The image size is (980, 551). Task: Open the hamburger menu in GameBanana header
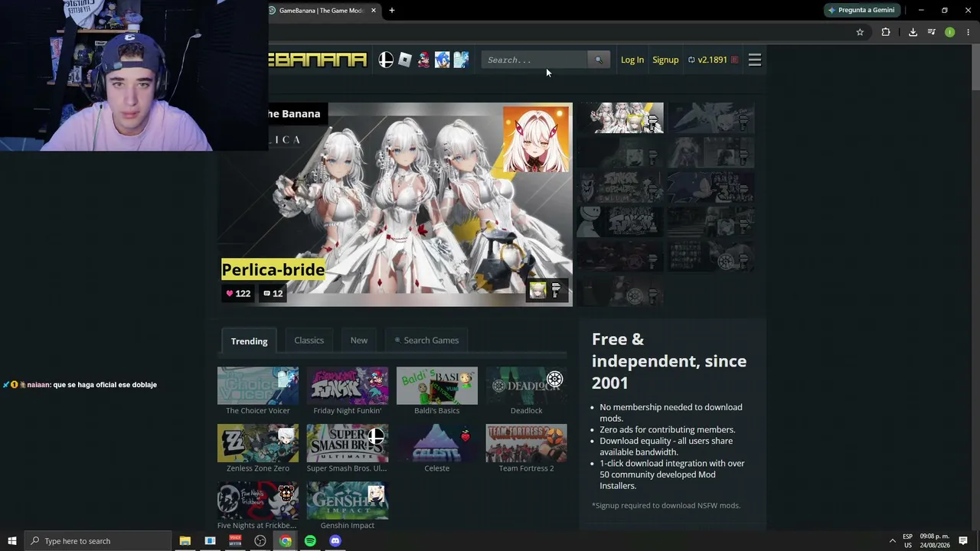pos(755,60)
